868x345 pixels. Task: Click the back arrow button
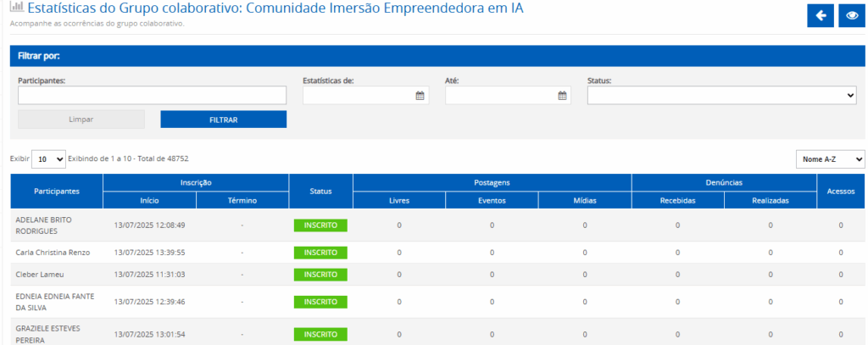point(821,15)
